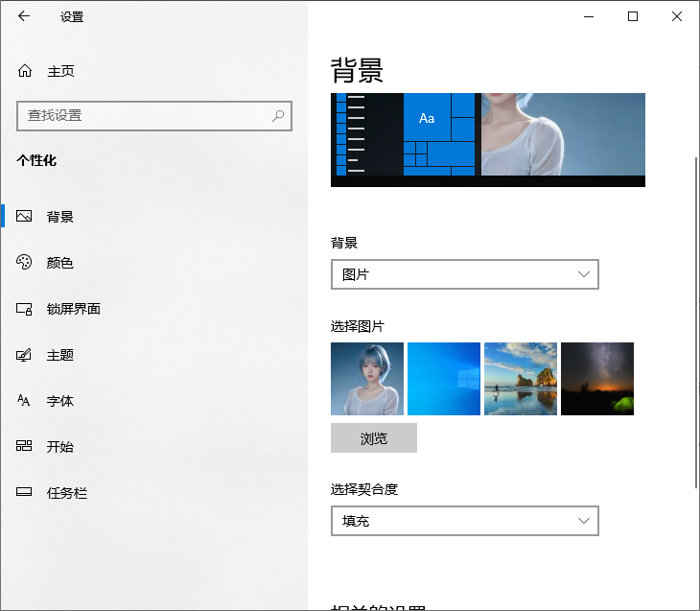
Task: Minimize the settings window
Action: coord(589,16)
